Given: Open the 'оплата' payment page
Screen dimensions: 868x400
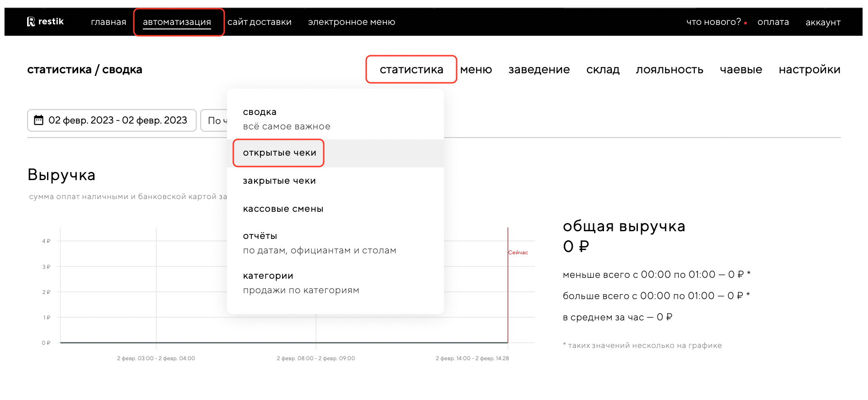Looking at the screenshot, I should click(773, 22).
